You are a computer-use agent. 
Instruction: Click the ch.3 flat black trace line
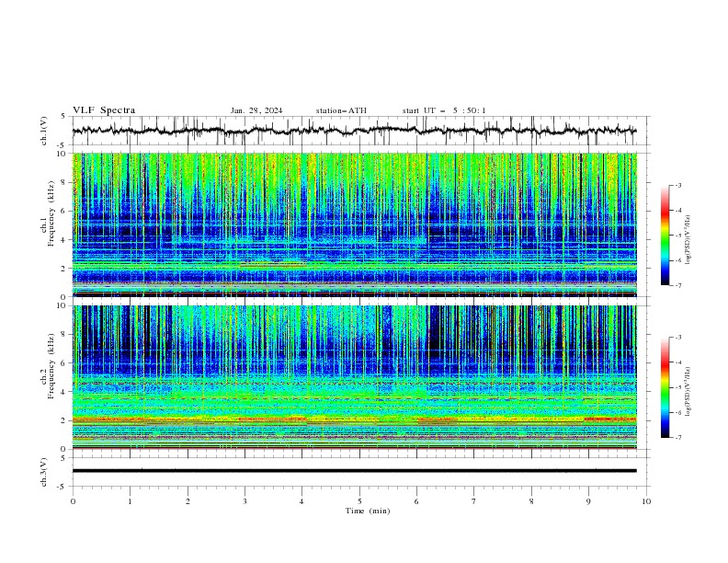point(354,471)
